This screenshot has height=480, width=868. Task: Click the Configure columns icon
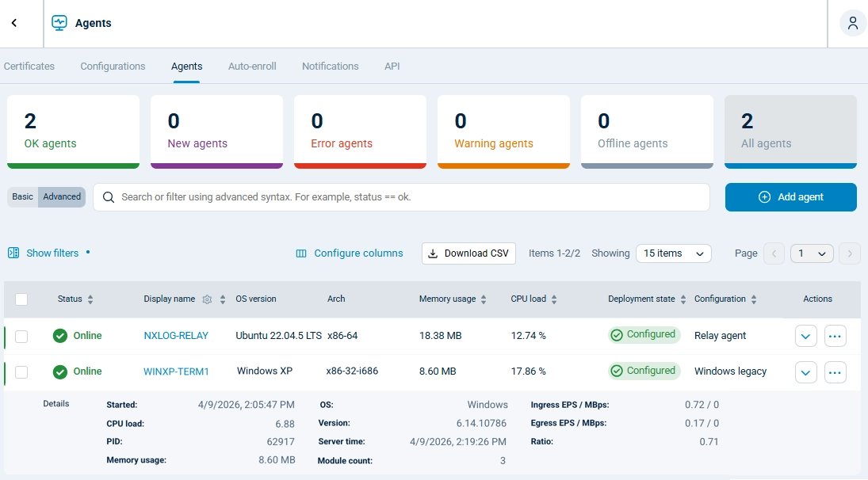(301, 253)
